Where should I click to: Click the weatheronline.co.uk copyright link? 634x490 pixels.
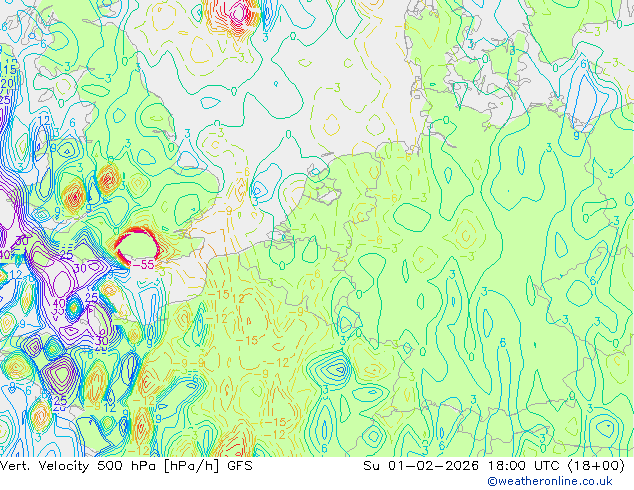pos(550,481)
